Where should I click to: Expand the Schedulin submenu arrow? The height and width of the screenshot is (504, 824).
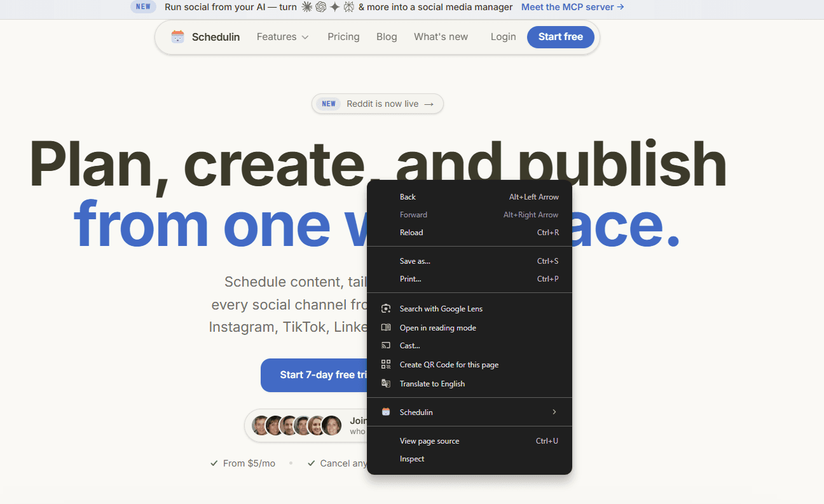pos(554,412)
